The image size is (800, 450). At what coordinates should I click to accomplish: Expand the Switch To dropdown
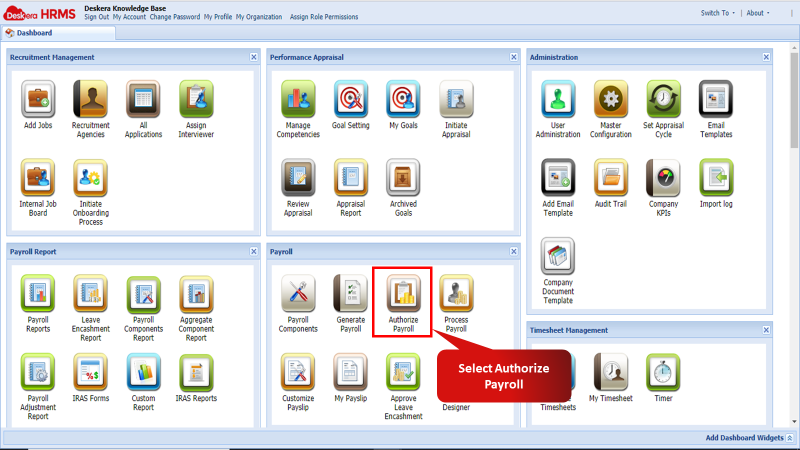click(717, 13)
